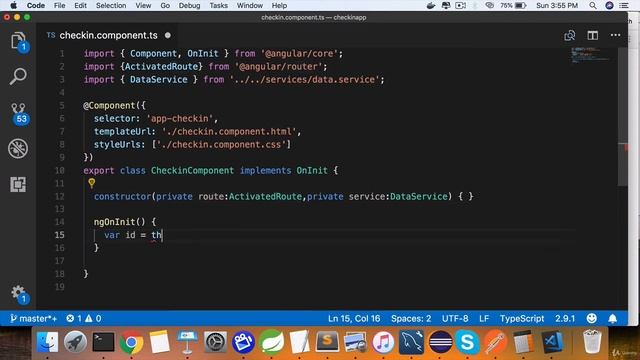Open the Debug view in activity bar

[18, 148]
